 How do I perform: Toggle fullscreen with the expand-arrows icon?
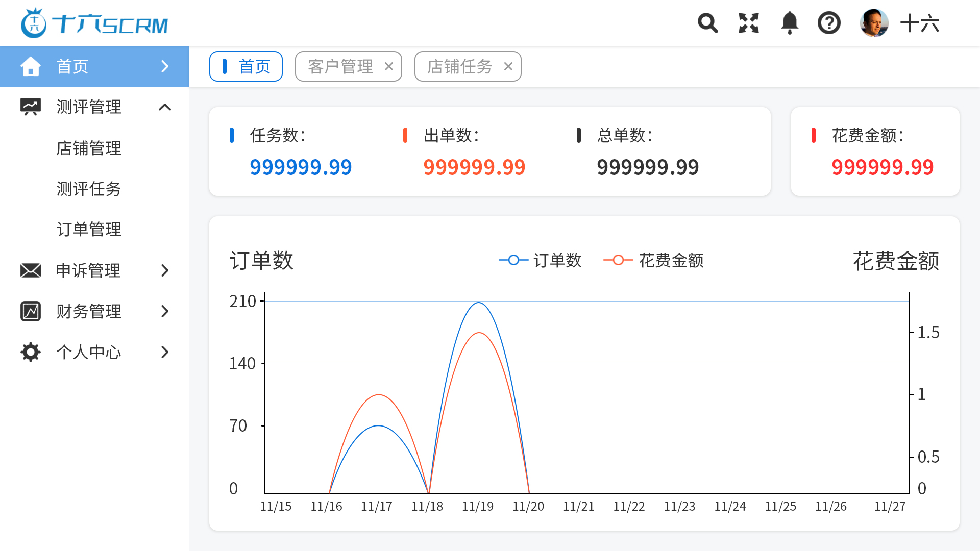(748, 23)
